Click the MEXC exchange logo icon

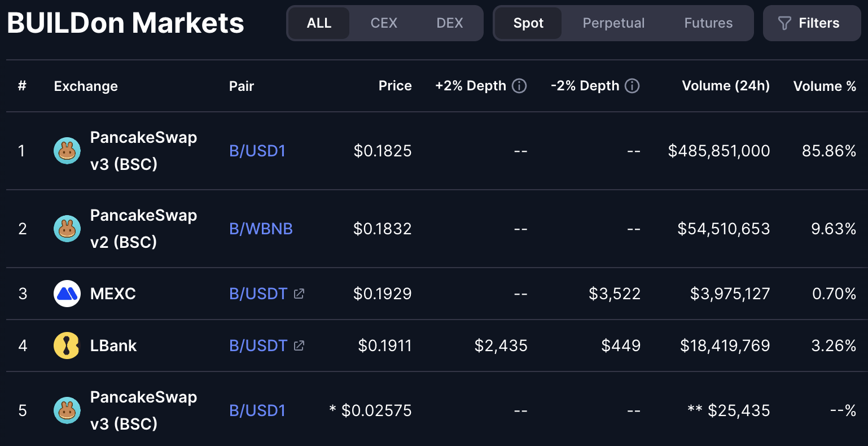coord(67,294)
